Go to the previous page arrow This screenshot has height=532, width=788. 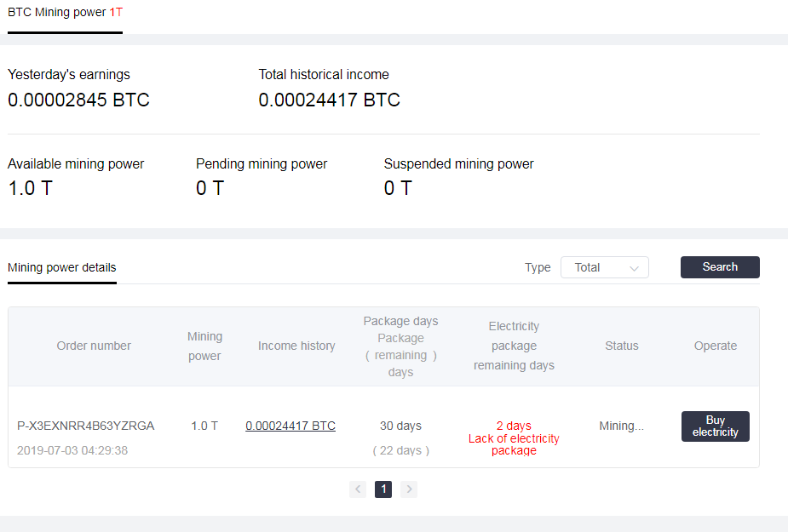tap(358, 489)
